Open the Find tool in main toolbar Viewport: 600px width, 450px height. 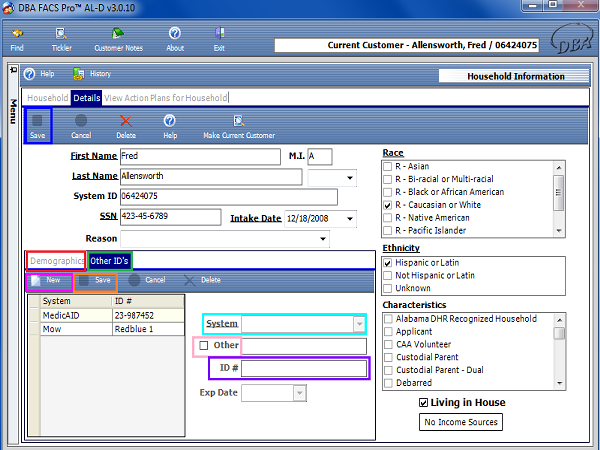point(17,40)
